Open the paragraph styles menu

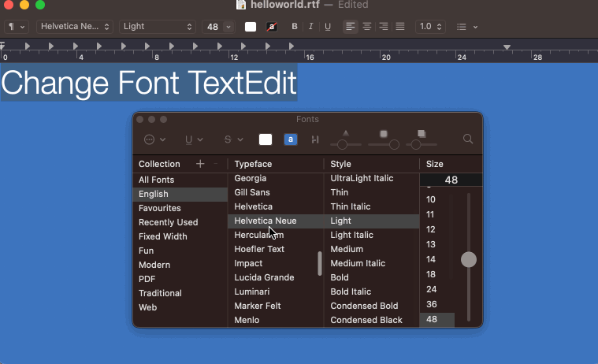coord(17,27)
